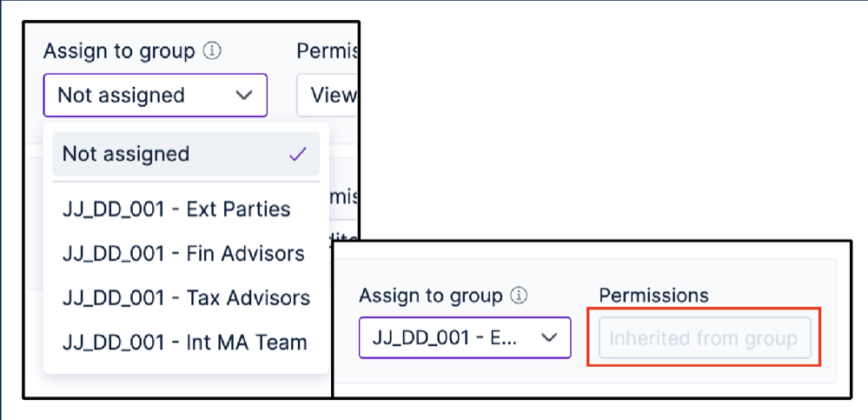The height and width of the screenshot is (420, 868).
Task: Click truncated Permis label above View dropdown
Action: coord(328,51)
